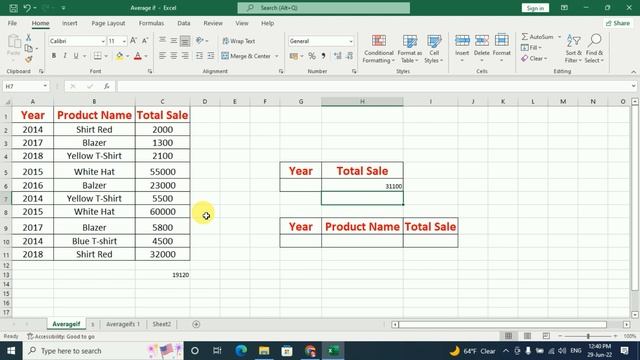The height and width of the screenshot is (360, 640).
Task: Apply the red Font Color A
Action: (138, 56)
